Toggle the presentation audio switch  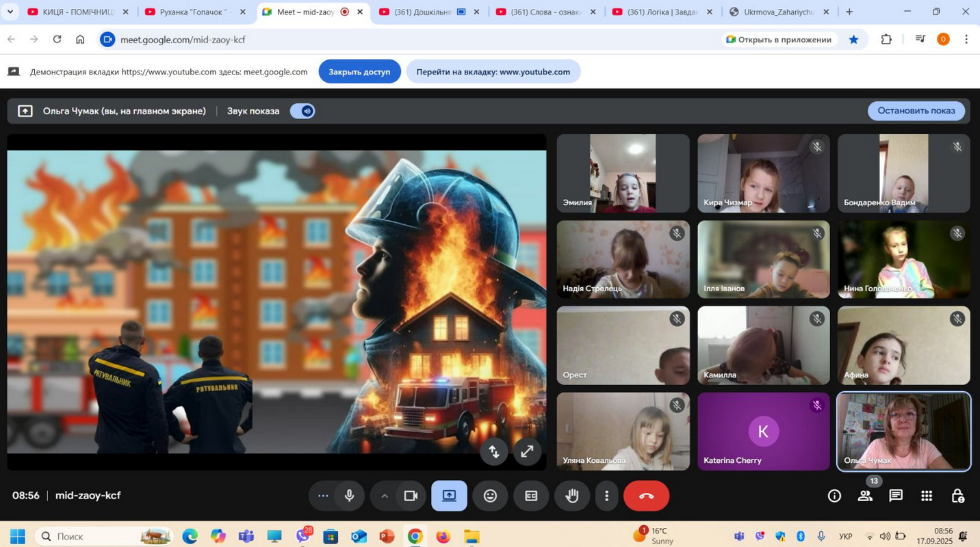(302, 111)
